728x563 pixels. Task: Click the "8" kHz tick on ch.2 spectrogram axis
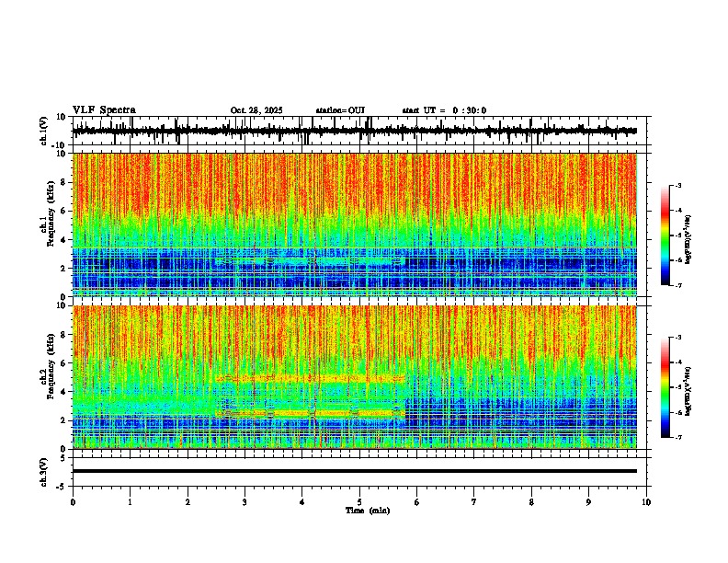click(x=64, y=335)
